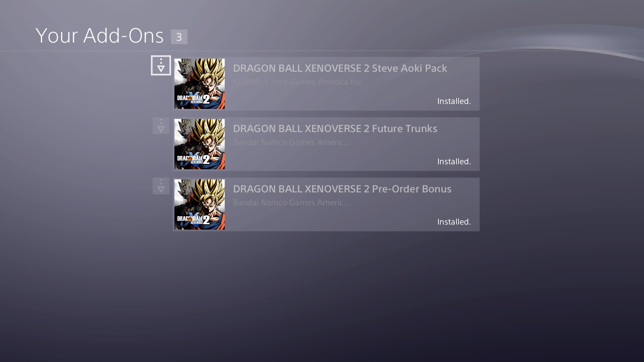
Task: Click Installed status on Pre-Order Bonus row
Action: (454, 222)
